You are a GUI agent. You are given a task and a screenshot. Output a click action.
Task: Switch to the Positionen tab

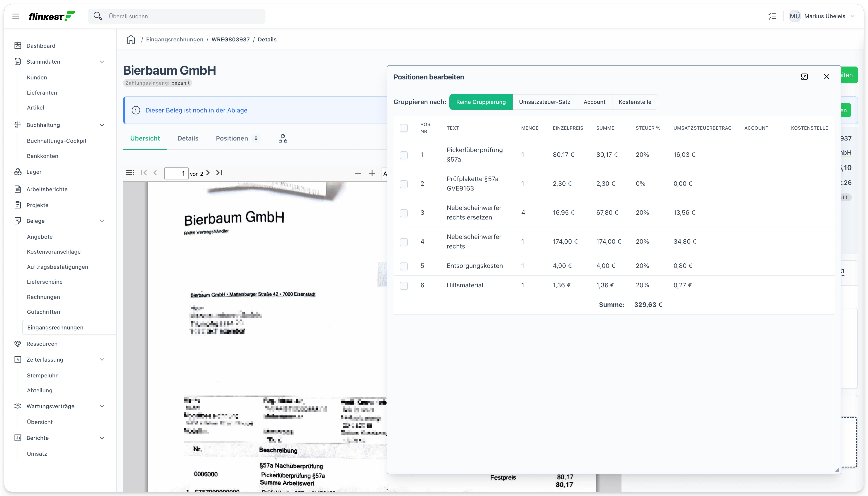click(238, 138)
